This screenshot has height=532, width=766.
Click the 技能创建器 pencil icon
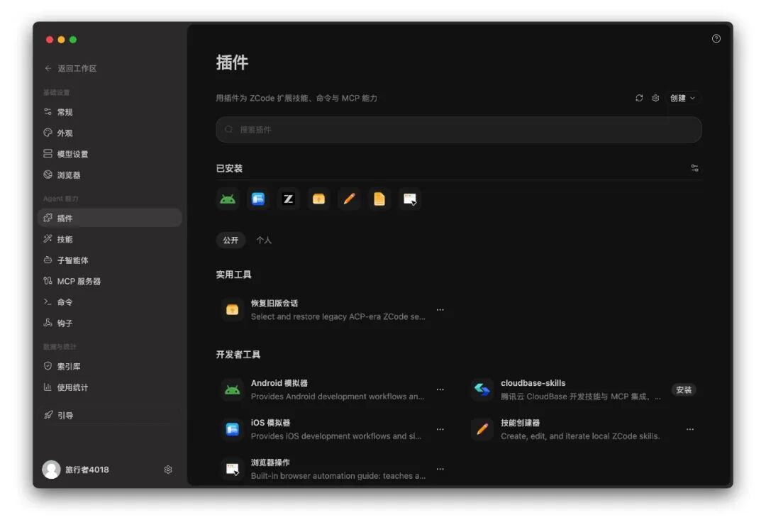[x=482, y=429]
